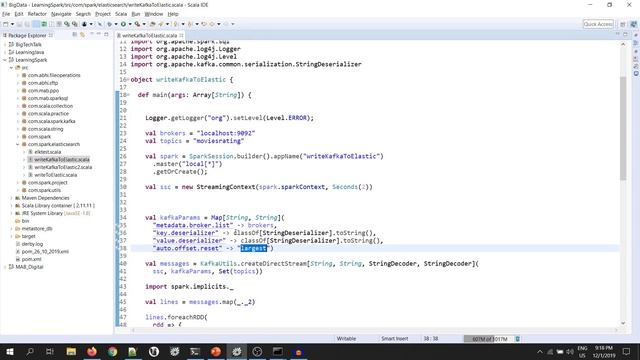
Task: Click the Open Type toolbar icon
Action: [153, 24]
